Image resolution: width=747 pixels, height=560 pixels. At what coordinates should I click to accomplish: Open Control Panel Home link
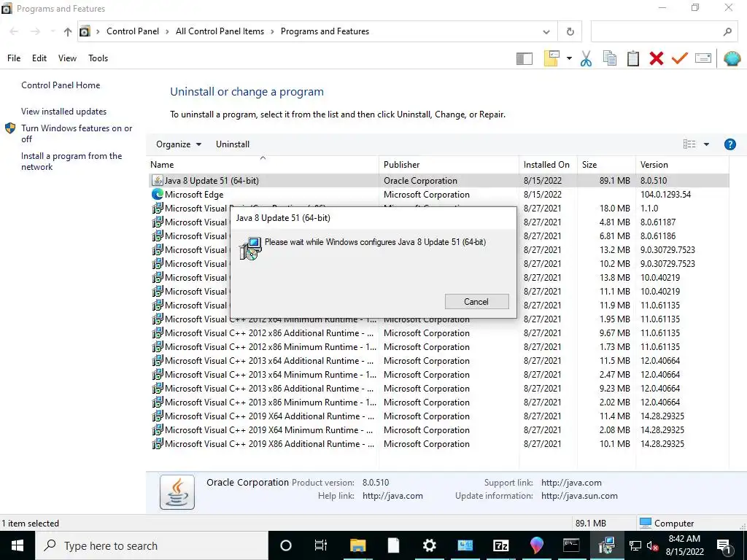pos(61,85)
